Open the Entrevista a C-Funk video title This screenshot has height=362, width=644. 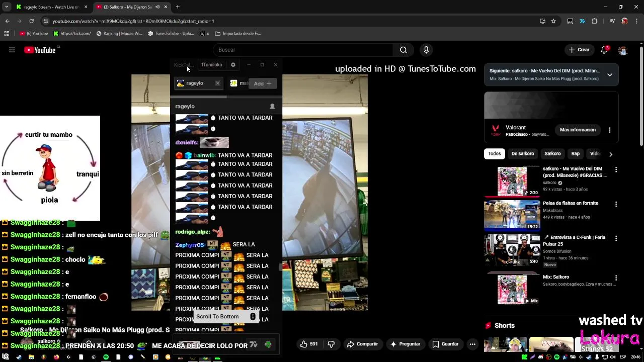tap(574, 240)
